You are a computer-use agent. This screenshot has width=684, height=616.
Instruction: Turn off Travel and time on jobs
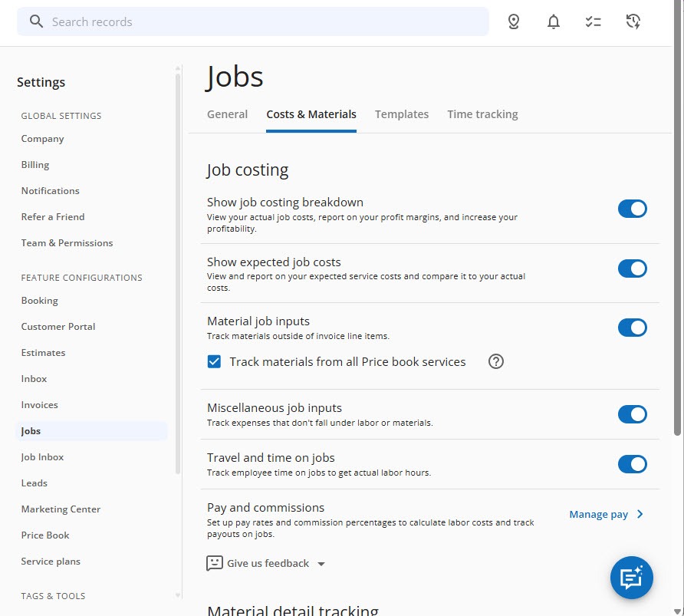[632, 464]
